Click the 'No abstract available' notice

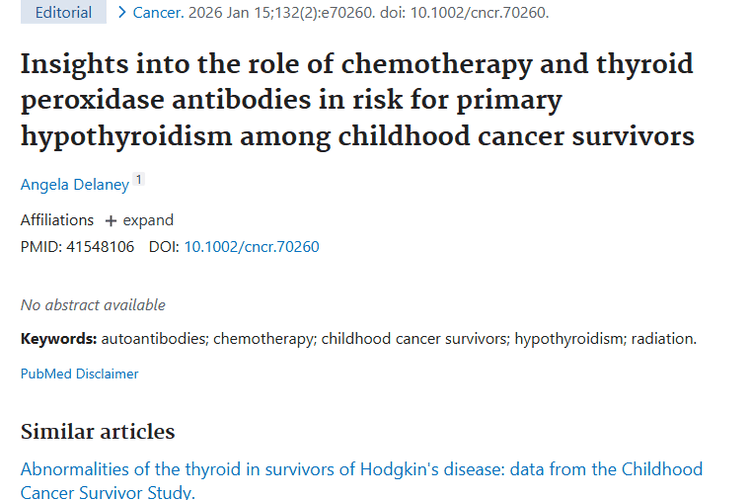(93, 305)
